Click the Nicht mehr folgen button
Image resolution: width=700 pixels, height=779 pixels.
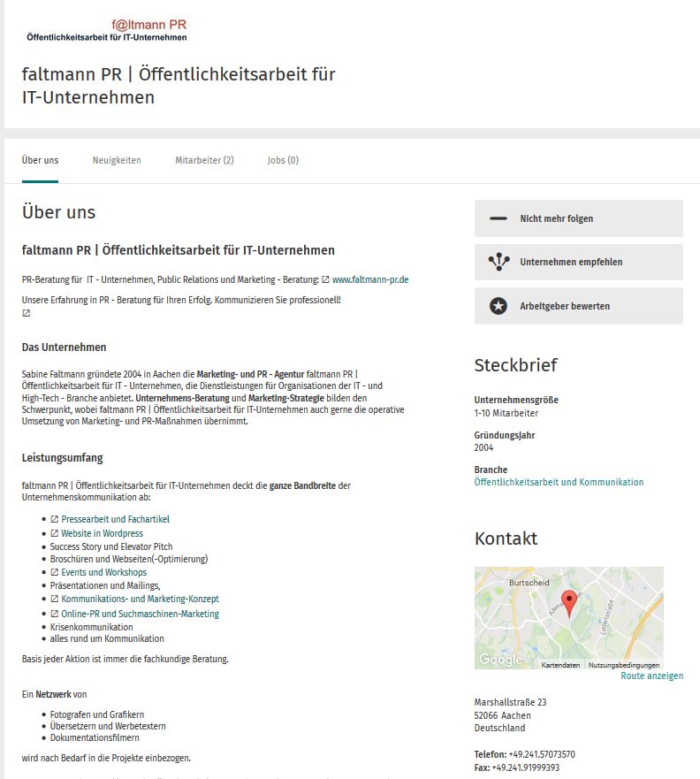[578, 218]
